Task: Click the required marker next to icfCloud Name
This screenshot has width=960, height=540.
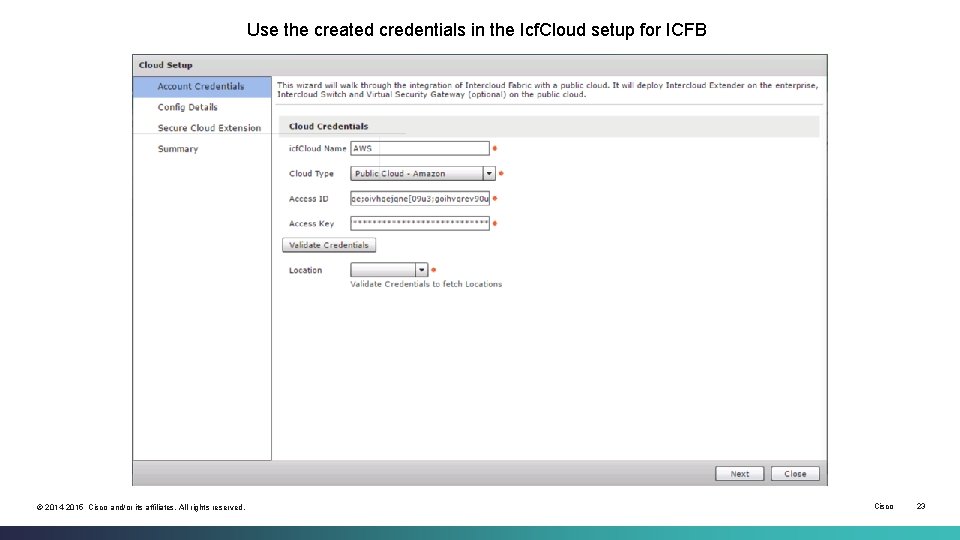Action: (495, 148)
